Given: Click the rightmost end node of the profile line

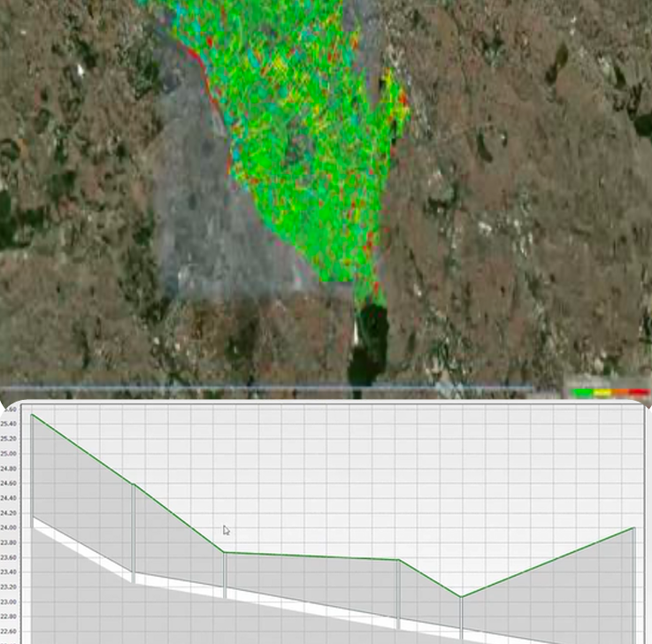Looking at the screenshot, I should (x=633, y=528).
